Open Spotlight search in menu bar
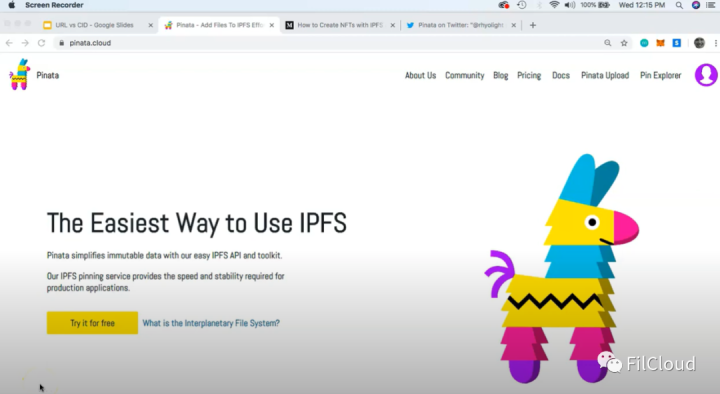Screen dimensions: 720x394 click(679, 5)
